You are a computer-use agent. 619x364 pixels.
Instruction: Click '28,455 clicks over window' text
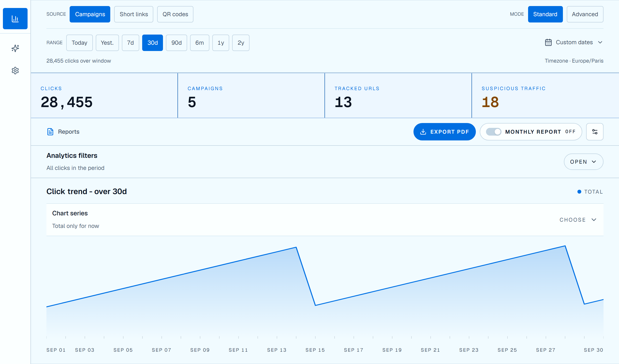click(x=79, y=61)
